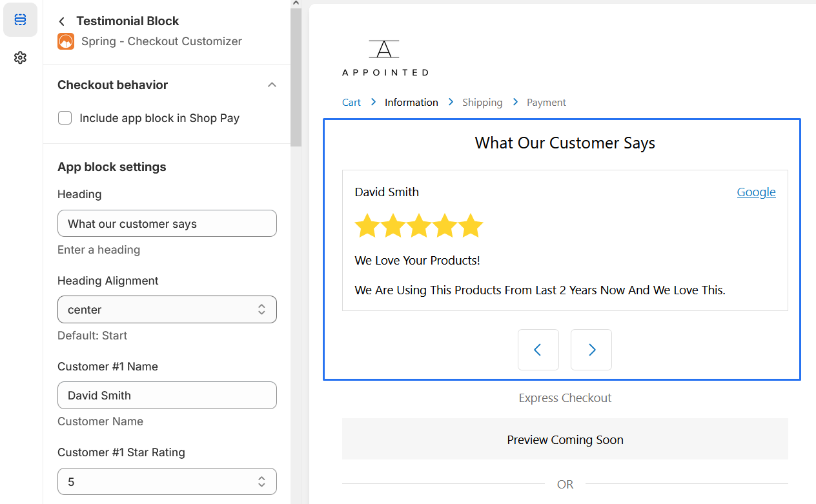816x504 pixels.
Task: Open the Customer #1 Star Rating selector
Action: (167, 481)
